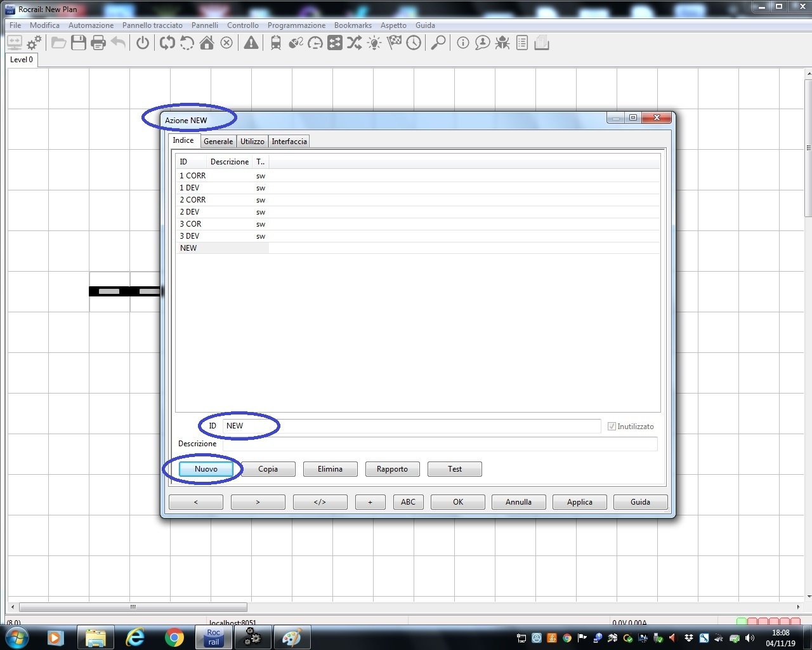Screen dimensions: 812x650
Task: Click the clock icon in toolbar
Action: pos(414,43)
